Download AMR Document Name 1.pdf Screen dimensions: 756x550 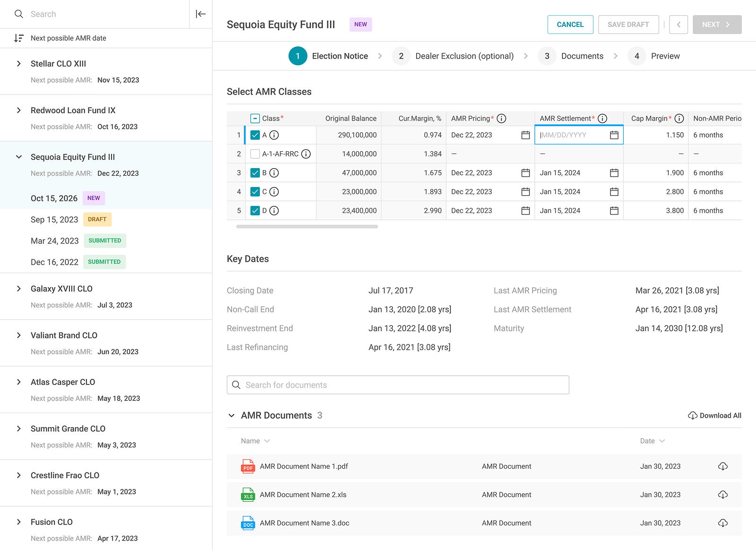(x=722, y=466)
